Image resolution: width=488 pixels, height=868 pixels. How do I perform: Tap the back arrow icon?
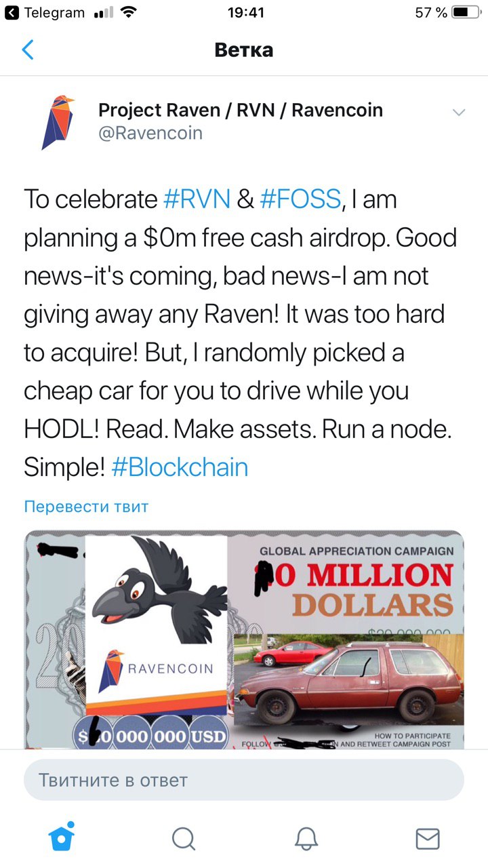pos(28,50)
